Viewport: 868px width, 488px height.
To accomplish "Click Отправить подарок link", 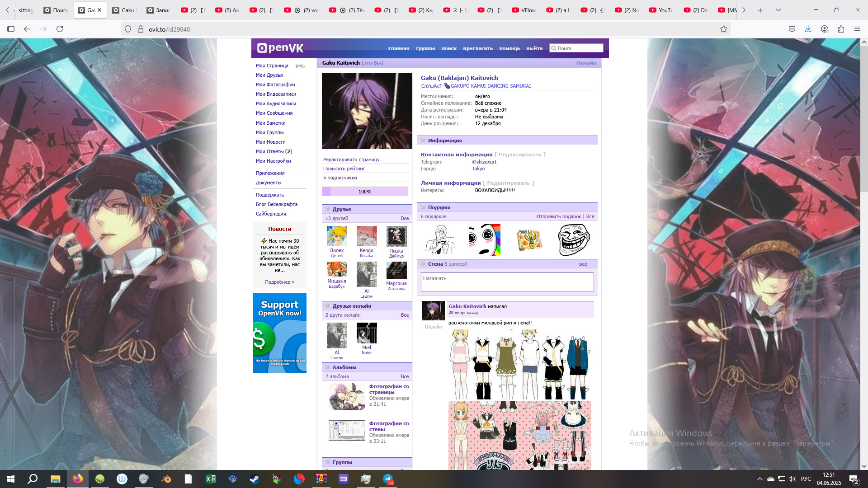I will pyautogui.click(x=558, y=216).
